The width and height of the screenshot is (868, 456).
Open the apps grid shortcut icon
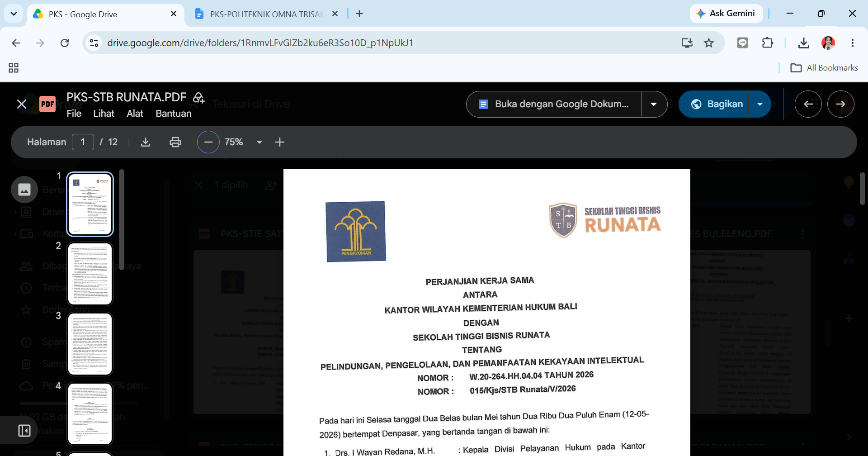[x=14, y=68]
